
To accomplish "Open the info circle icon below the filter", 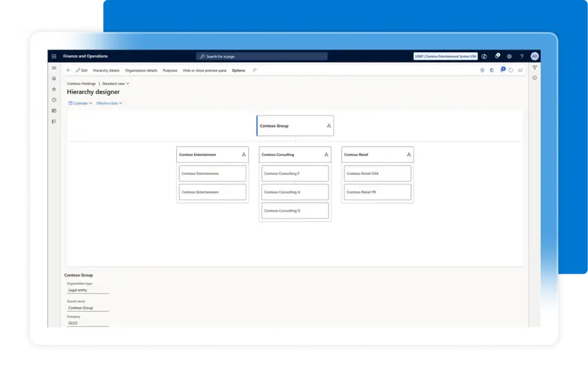I will tap(535, 78).
